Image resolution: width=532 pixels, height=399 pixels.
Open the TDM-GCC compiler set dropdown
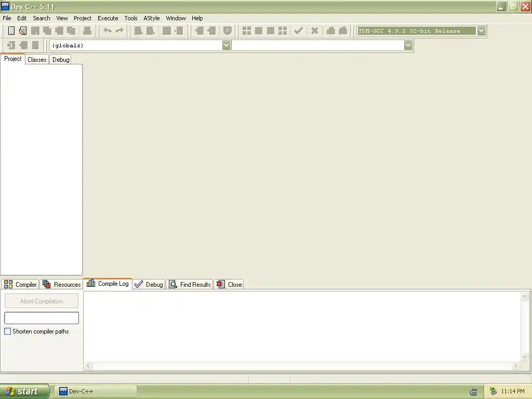481,31
